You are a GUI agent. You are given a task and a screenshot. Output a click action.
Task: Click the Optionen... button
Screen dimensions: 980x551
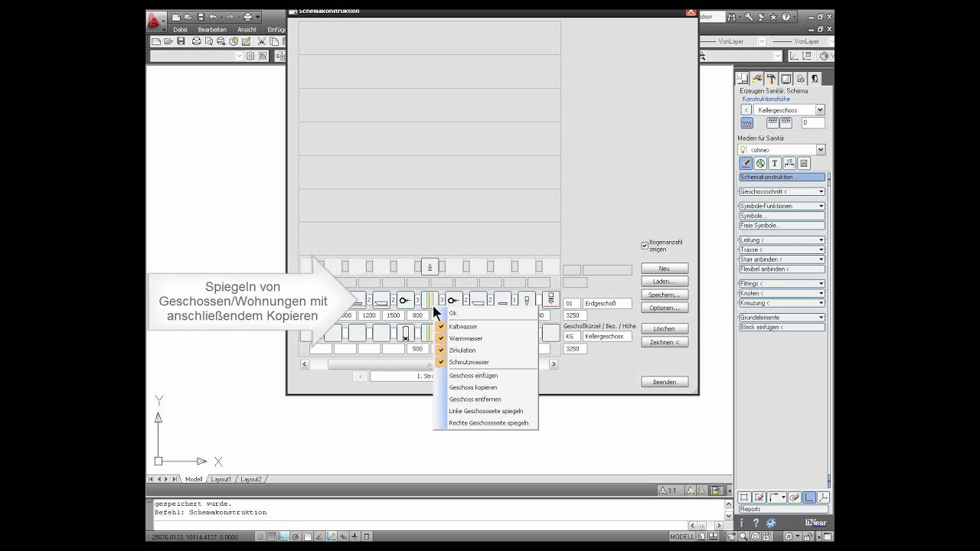665,308
